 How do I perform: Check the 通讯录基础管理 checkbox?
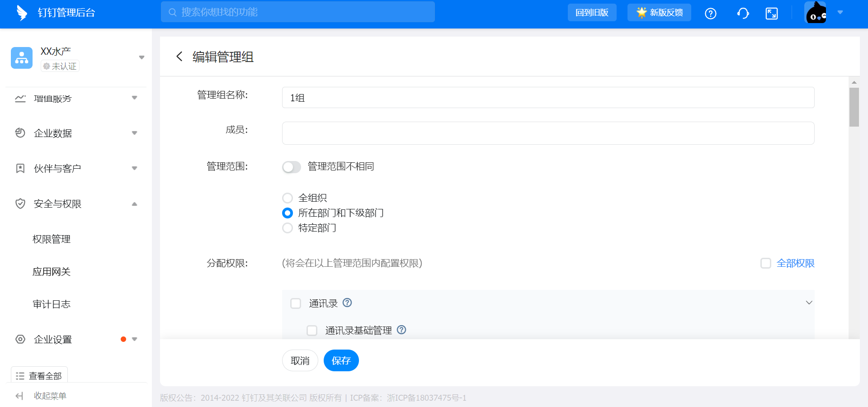click(x=312, y=331)
